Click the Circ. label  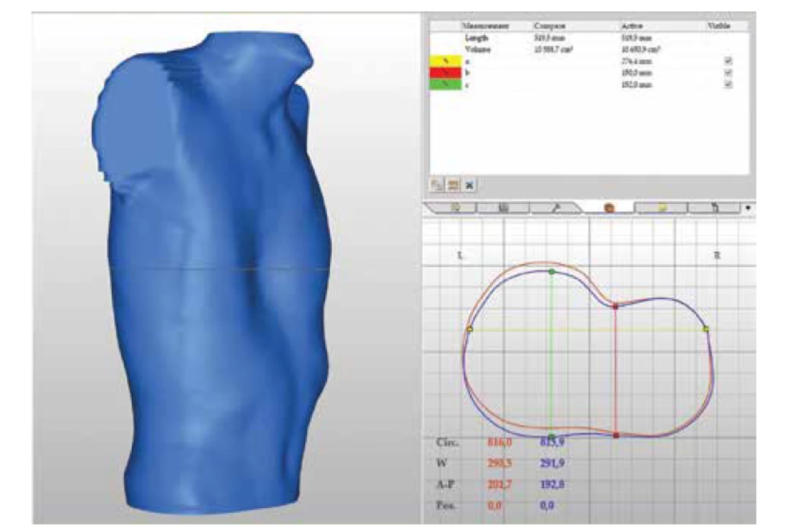click(447, 442)
